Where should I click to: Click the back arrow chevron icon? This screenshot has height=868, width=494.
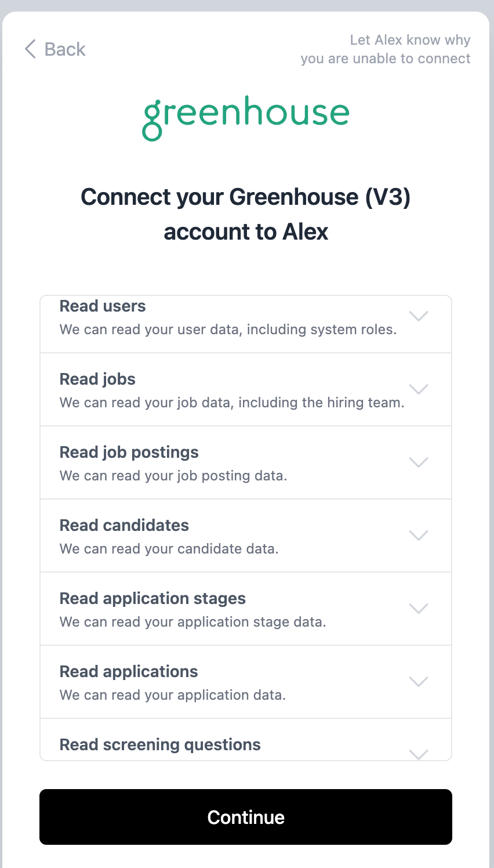(31, 49)
